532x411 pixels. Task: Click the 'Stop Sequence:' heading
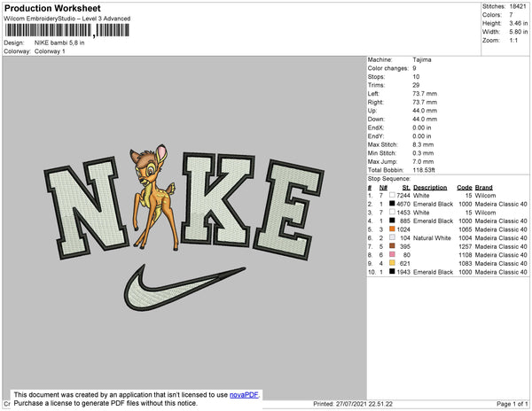pos(389,179)
